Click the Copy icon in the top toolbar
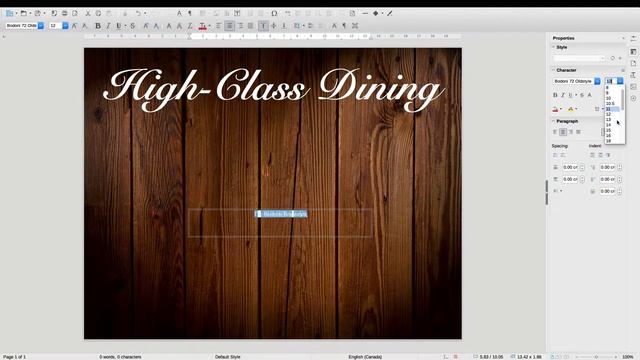The width and height of the screenshot is (640, 360). [x=98, y=13]
